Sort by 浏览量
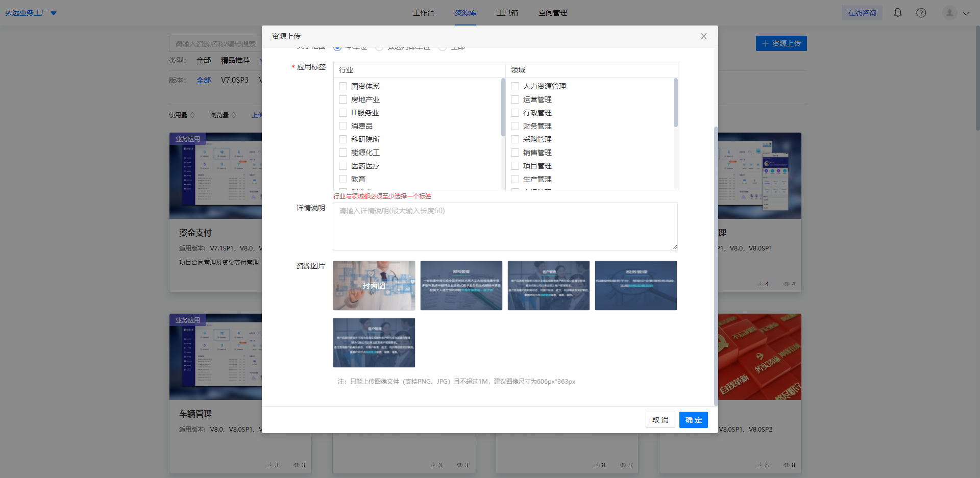This screenshot has height=478, width=980. 223,115
